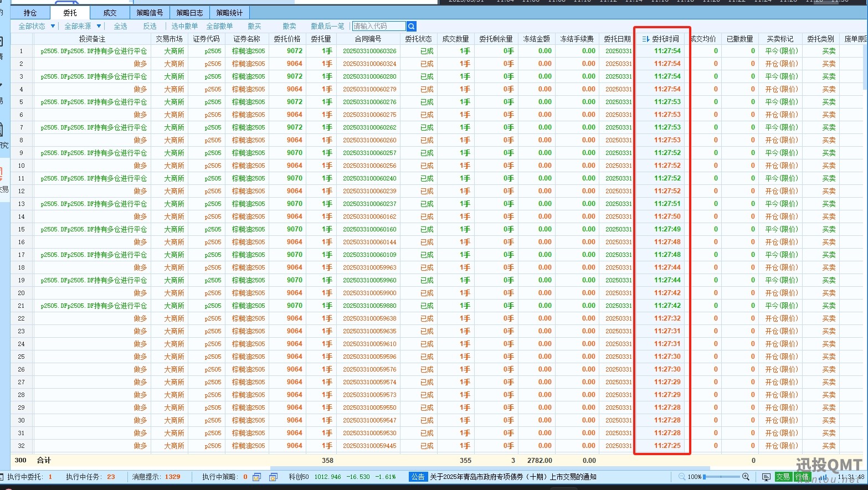The height and width of the screenshot is (490, 868).
Task: Select row number 10 in the order table
Action: [x=21, y=166]
